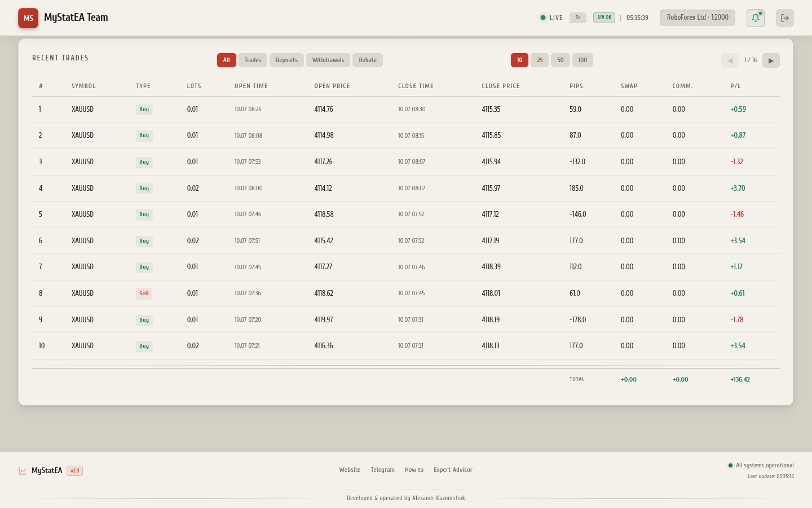Screen dimensions: 812x508
Task: Click close price 4115.97
Action: click(x=491, y=189)
